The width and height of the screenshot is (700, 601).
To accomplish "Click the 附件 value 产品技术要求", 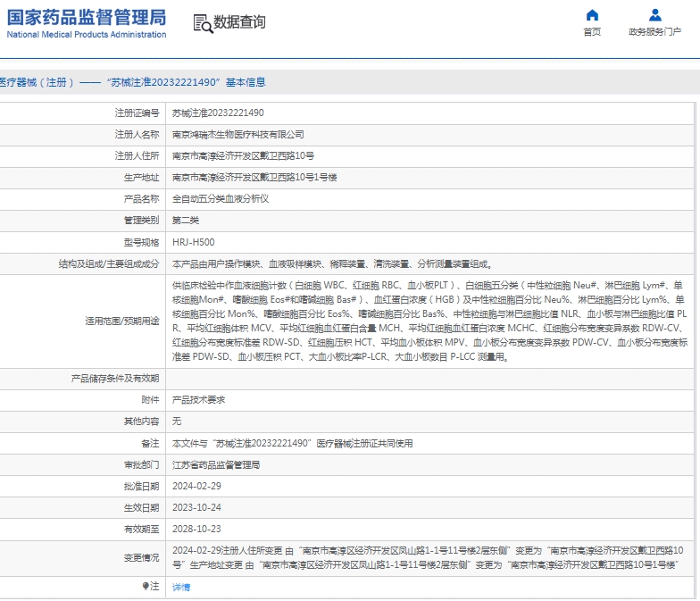I will click(x=198, y=400).
